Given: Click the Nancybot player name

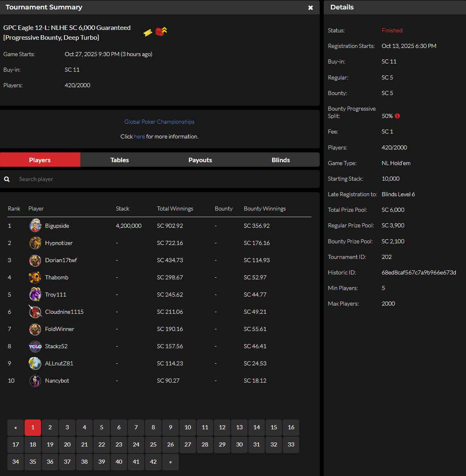Looking at the screenshot, I should point(57,381).
